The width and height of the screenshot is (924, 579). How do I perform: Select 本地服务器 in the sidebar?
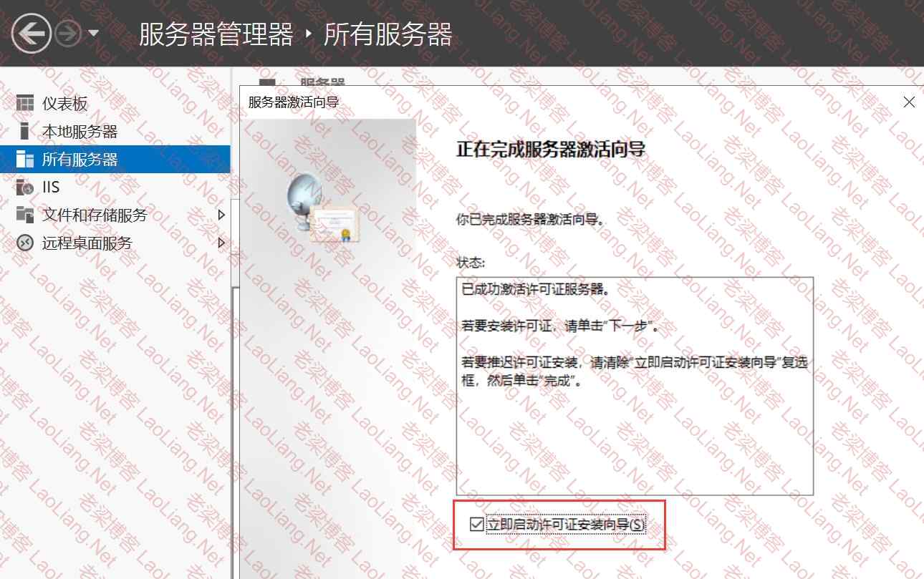tap(115, 131)
